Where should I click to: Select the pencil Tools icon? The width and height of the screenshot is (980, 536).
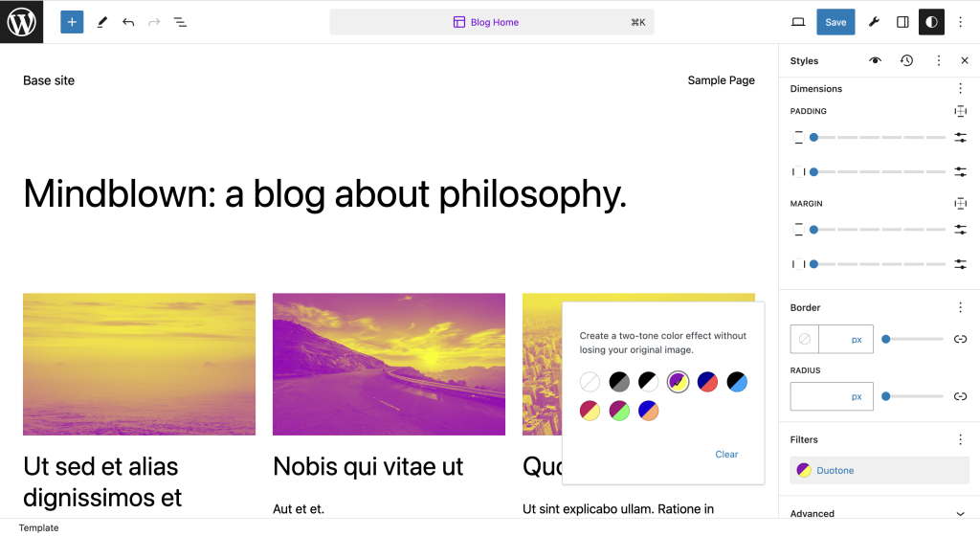pos(102,22)
